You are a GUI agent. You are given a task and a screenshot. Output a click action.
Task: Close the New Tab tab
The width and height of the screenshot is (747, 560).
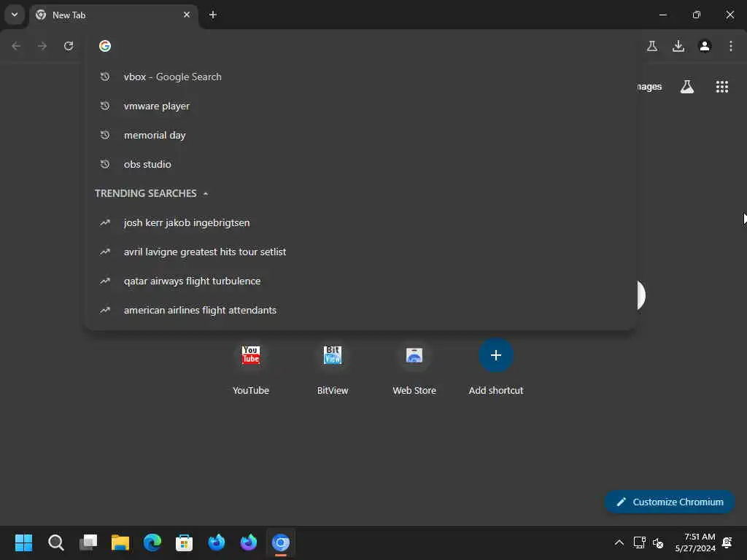[187, 15]
